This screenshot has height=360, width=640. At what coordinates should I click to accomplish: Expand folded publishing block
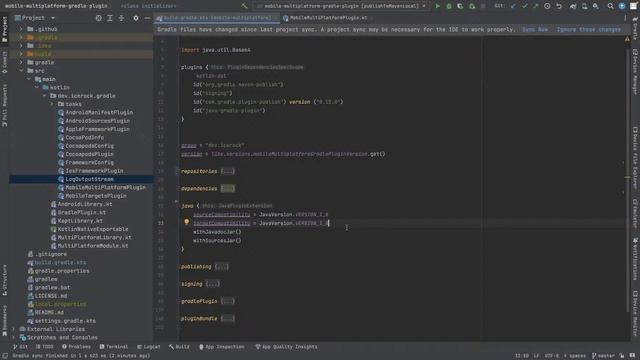coord(222,267)
